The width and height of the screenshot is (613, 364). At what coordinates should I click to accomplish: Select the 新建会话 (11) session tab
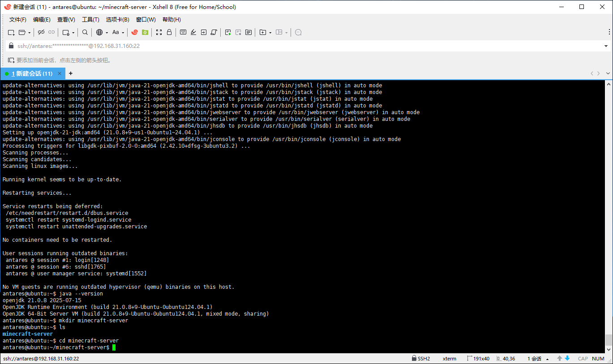(x=31, y=73)
